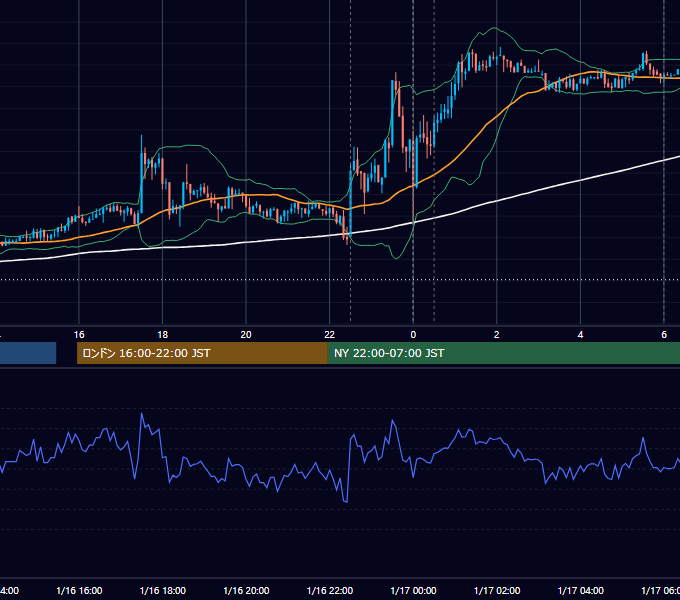Click the 4 hour axis label
Screen dimensions: 680x600
tap(580, 335)
